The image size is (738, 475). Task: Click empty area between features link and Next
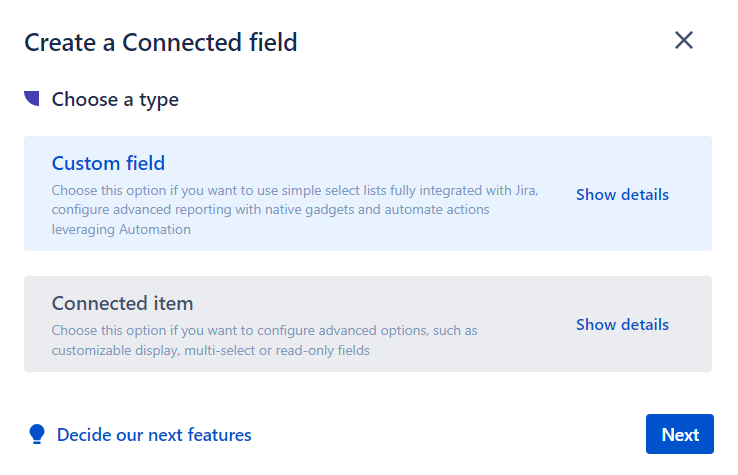point(450,434)
